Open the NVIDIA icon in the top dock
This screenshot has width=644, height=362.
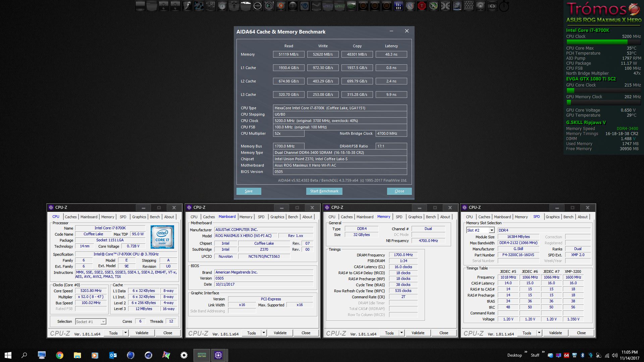[351, 6]
